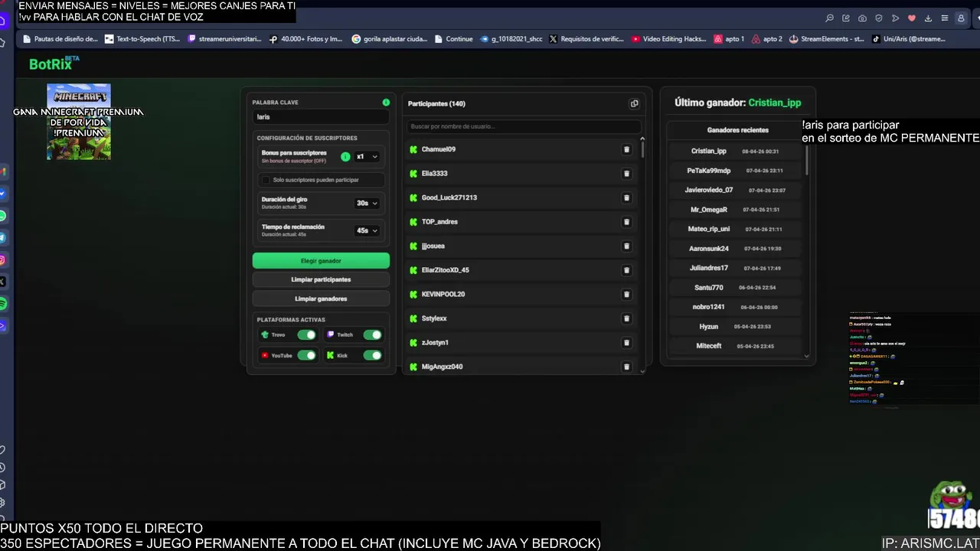Click Palabra Clave !aris input field
This screenshot has width=980, height=551.
[321, 117]
